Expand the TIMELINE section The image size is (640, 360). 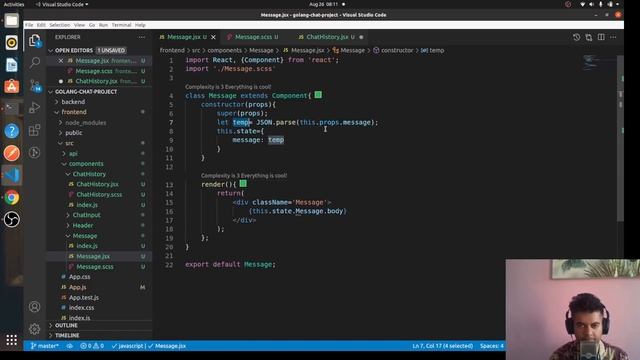click(67, 336)
